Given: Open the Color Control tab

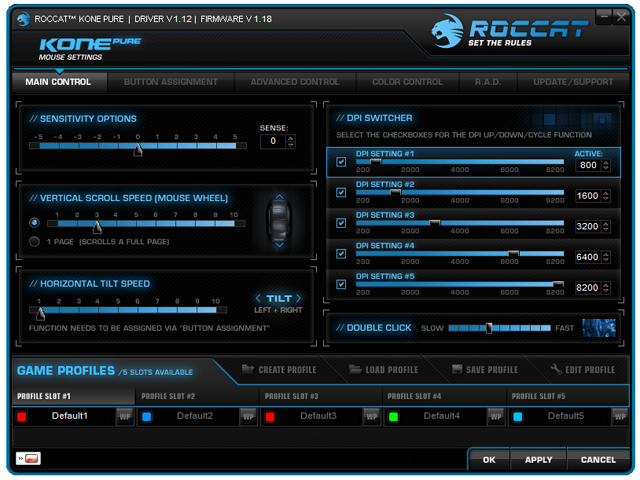Looking at the screenshot, I should click(x=407, y=82).
